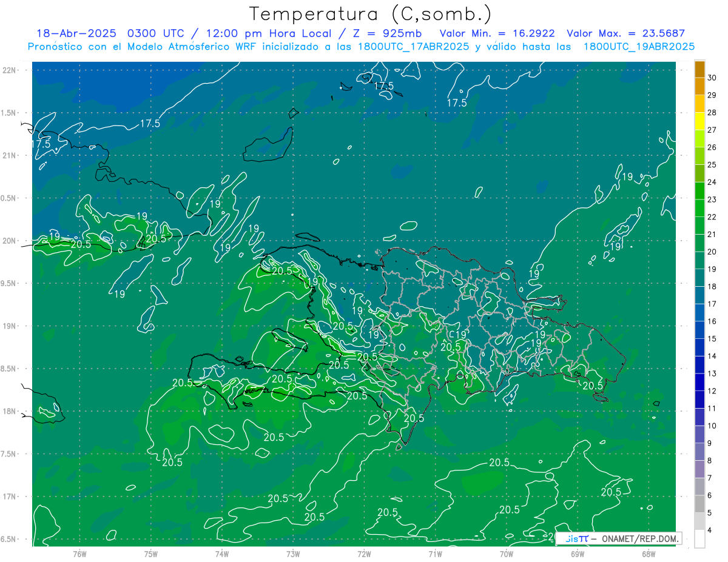Click yellow legend swatch between 27 and 28
Viewport: 728px width, 562px height.
click(699, 121)
